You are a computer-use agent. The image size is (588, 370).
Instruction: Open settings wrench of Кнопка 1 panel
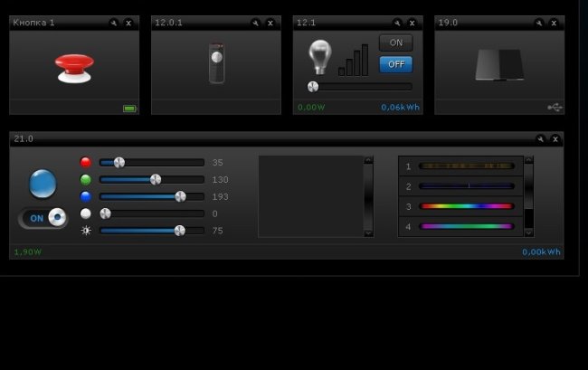pyautogui.click(x=113, y=23)
